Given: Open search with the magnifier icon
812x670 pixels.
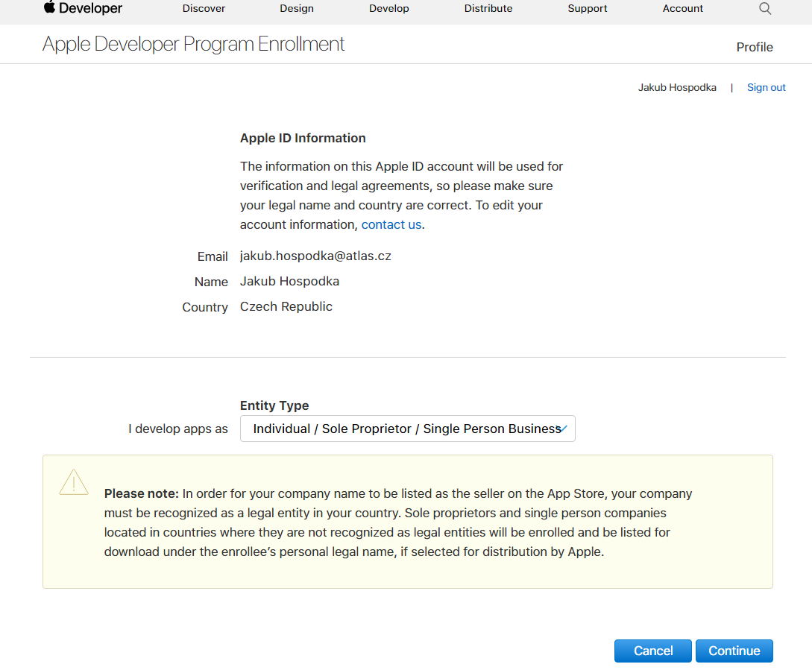Looking at the screenshot, I should click(x=765, y=9).
